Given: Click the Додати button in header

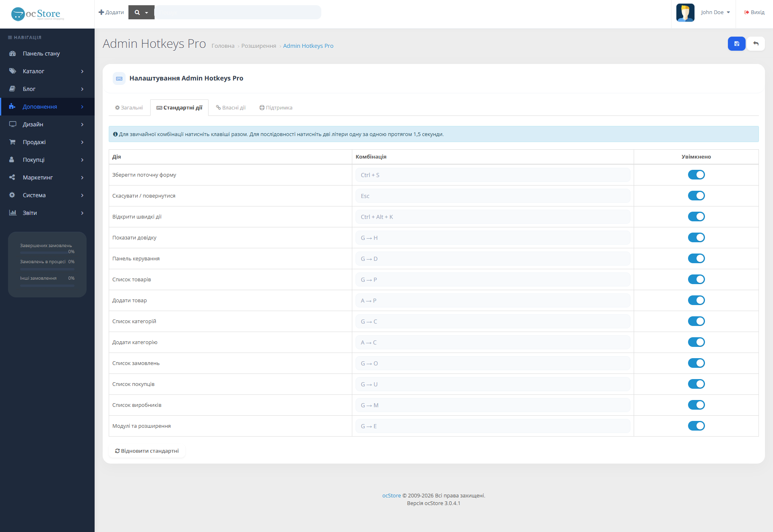Looking at the screenshot, I should coord(111,12).
